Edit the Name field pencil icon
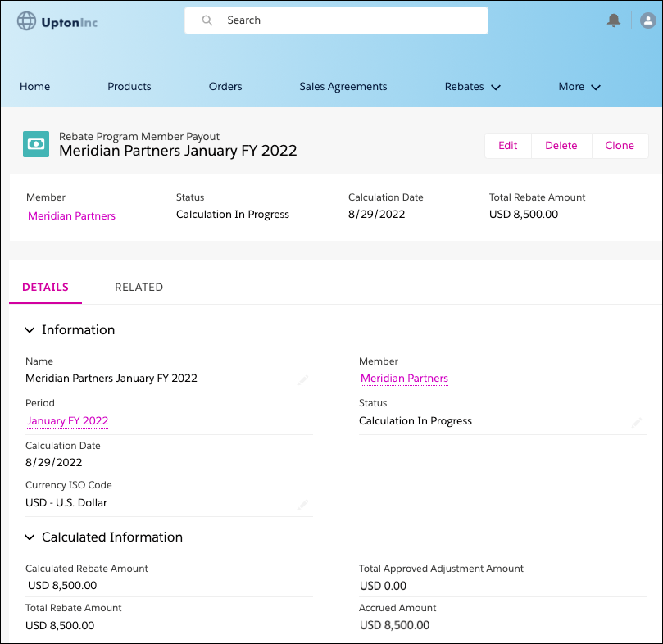This screenshot has height=644, width=663. (302, 379)
